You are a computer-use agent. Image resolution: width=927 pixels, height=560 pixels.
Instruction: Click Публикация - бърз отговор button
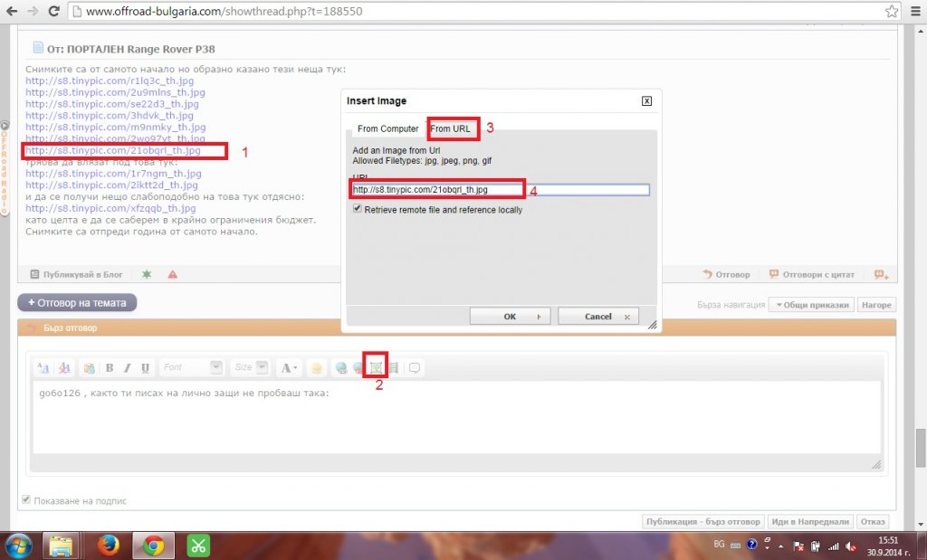click(x=702, y=522)
